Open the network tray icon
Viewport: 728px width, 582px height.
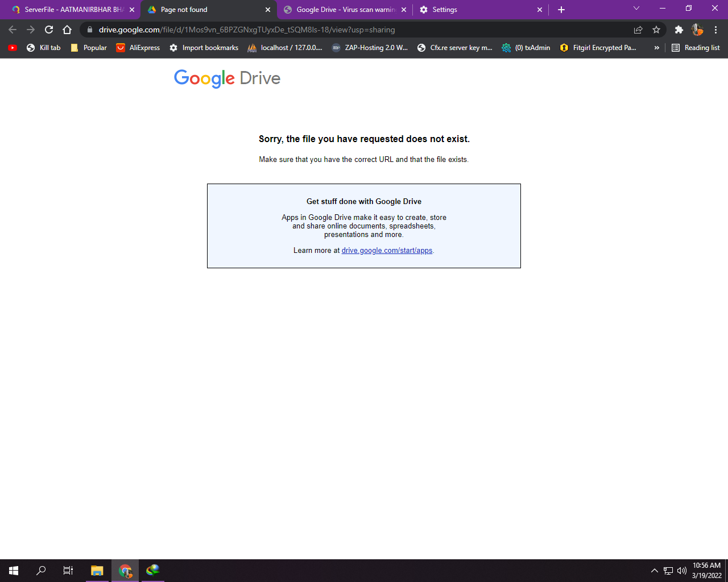(668, 571)
